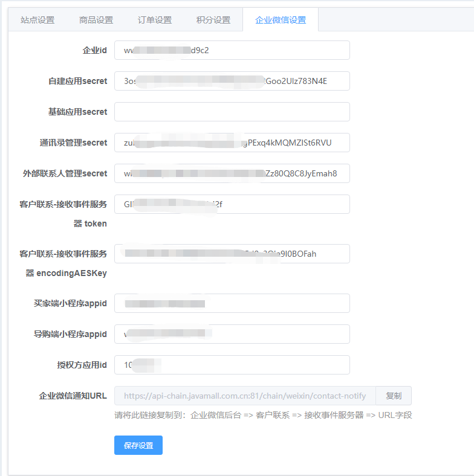
Task: Focus the 买家端小程序appid field
Action: pyautogui.click(x=232, y=303)
